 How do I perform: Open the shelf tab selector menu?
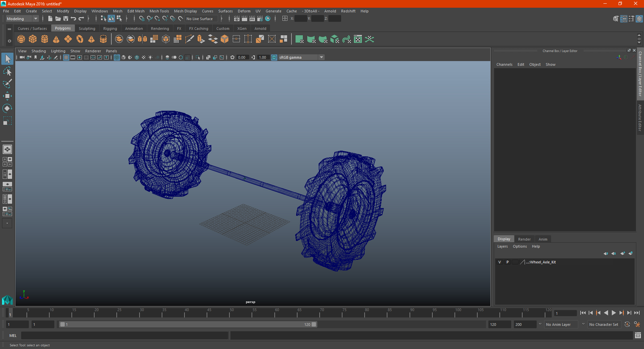(x=9, y=29)
